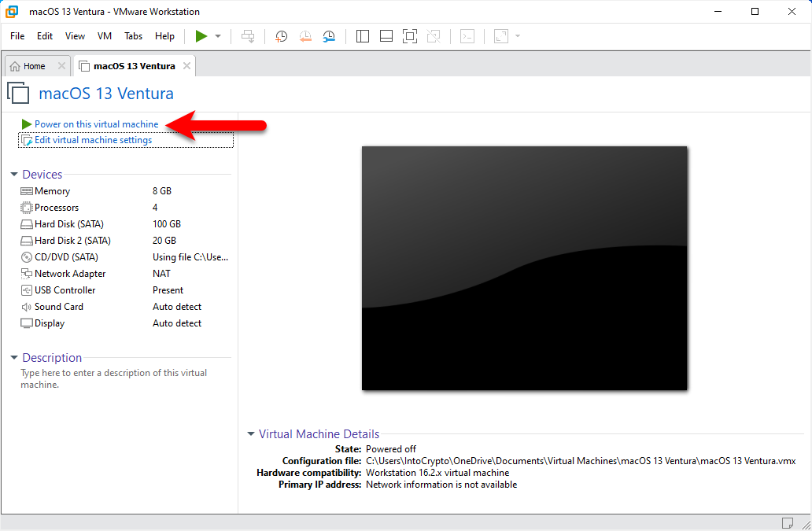
Task: Click the description text field
Action: 114,379
